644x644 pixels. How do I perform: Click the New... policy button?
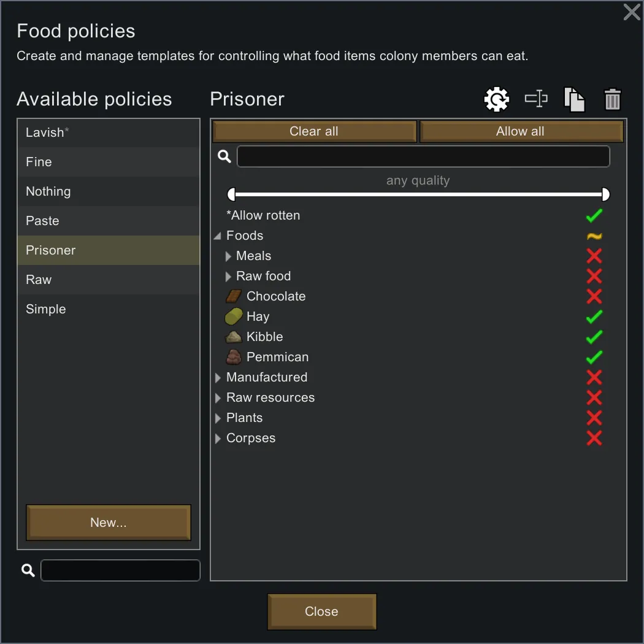click(x=109, y=523)
